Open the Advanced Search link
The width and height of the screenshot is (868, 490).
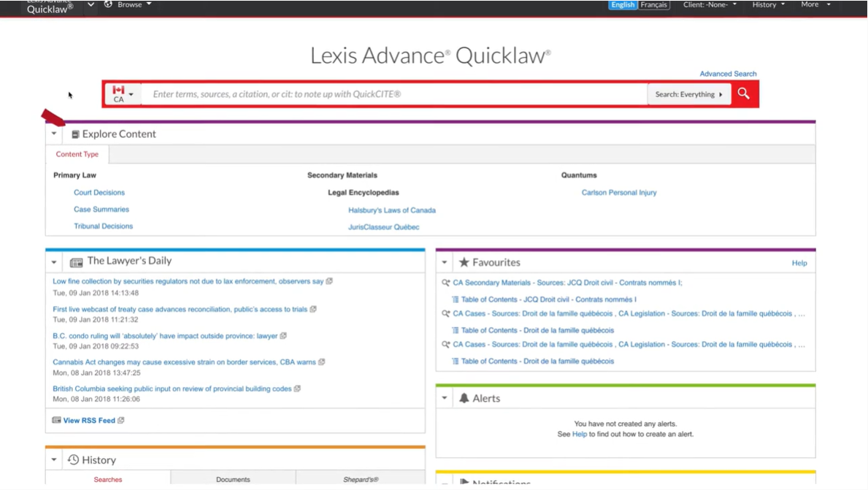pos(727,74)
